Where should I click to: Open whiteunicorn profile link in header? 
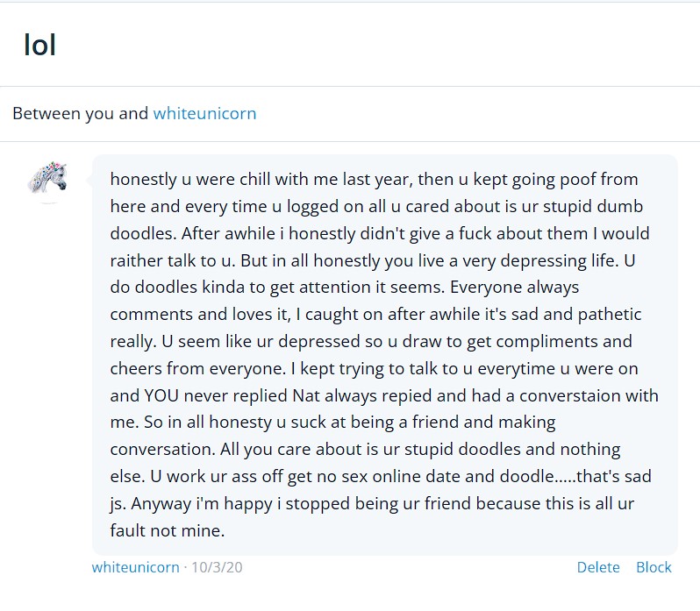[x=204, y=113]
